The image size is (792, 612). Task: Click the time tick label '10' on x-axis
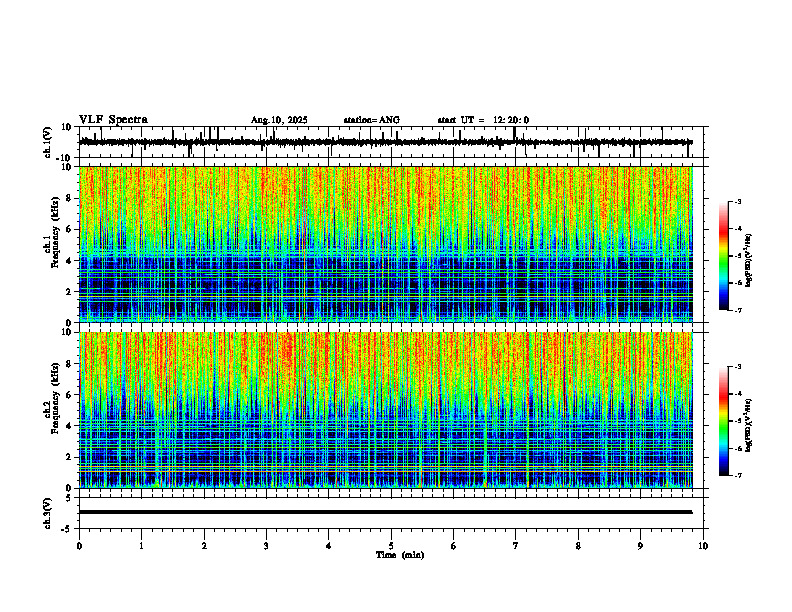click(x=703, y=546)
